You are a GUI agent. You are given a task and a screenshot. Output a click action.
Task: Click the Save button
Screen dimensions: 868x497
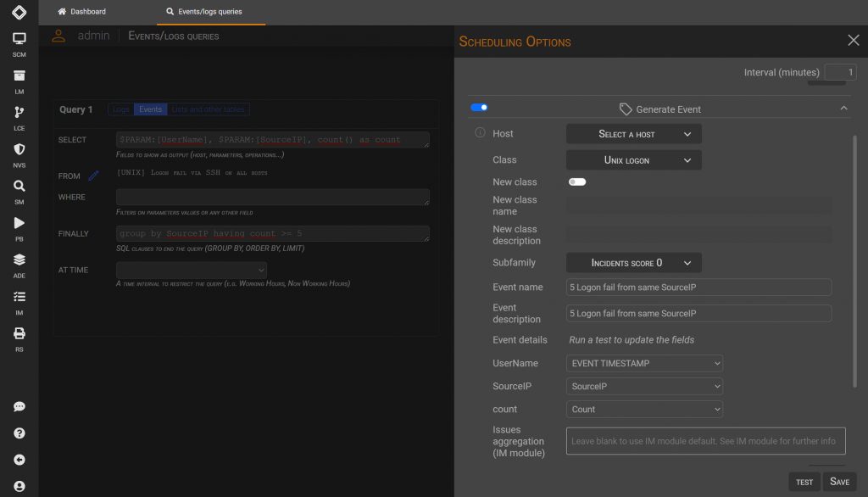pos(839,482)
